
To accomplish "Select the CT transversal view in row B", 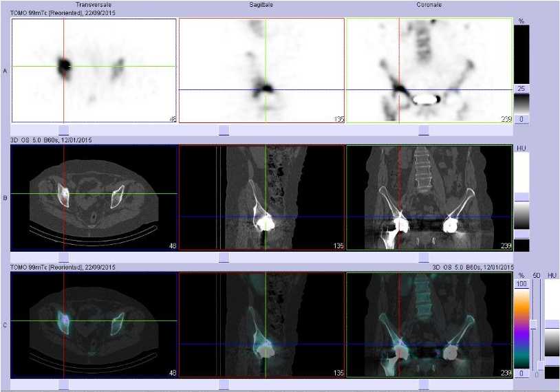I will tap(94, 198).
